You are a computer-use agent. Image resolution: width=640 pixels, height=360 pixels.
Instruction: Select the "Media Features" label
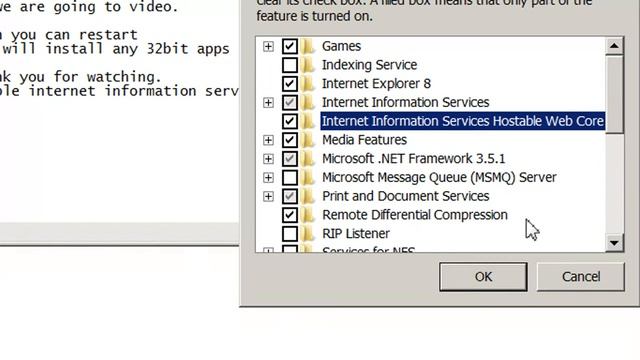pos(364,140)
